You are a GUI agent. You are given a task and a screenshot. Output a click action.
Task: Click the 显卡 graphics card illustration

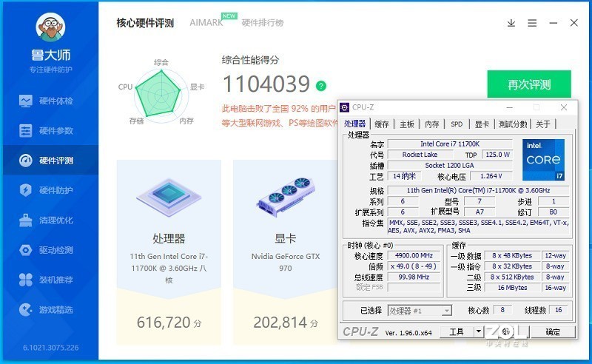coord(286,197)
